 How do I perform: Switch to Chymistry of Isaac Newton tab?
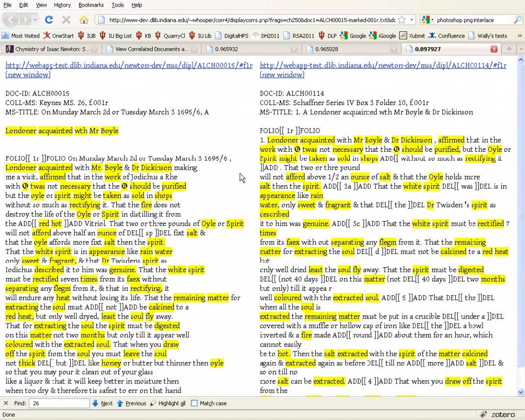[51, 49]
